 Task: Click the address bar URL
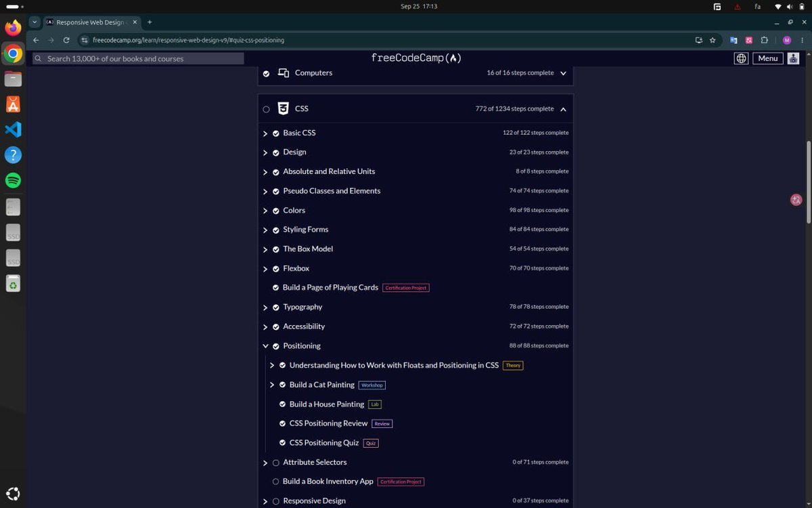point(188,40)
